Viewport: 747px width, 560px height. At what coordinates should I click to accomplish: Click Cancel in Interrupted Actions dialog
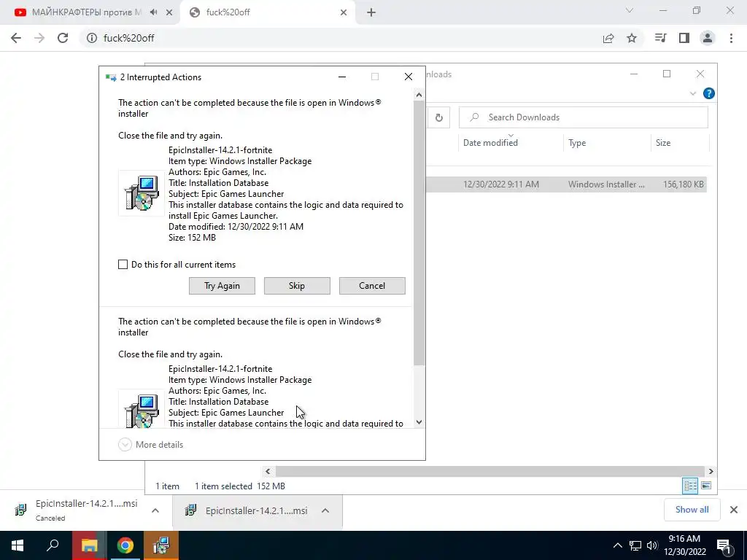tap(372, 286)
